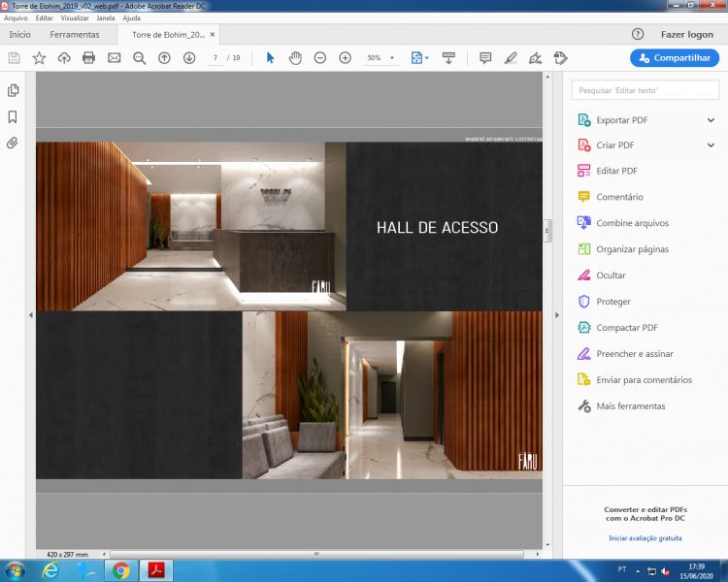The width and height of the screenshot is (728, 582).
Task: Collapse the right tools pane arrow
Action: (x=557, y=315)
